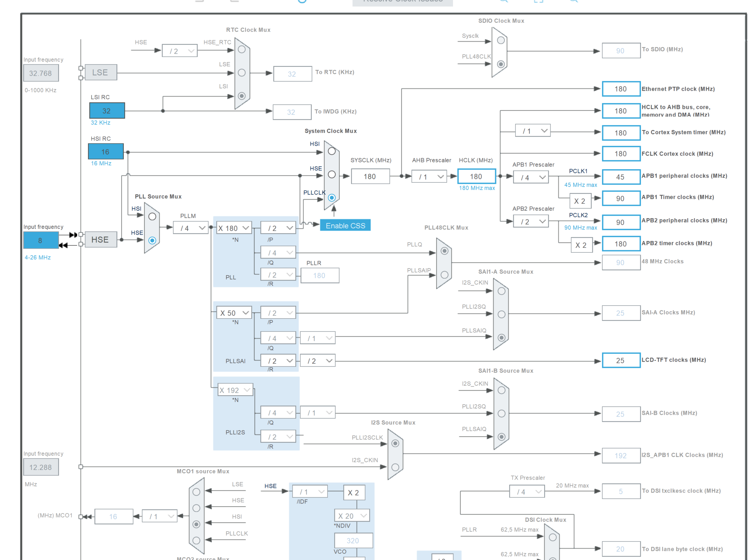The width and height of the screenshot is (754, 560).
Task: Click the Enable CSS button
Action: tap(345, 226)
